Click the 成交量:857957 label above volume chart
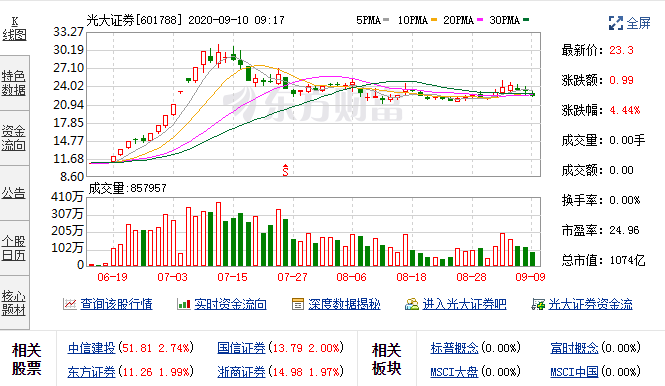Viewport: 665px width, 386px height. (x=127, y=188)
